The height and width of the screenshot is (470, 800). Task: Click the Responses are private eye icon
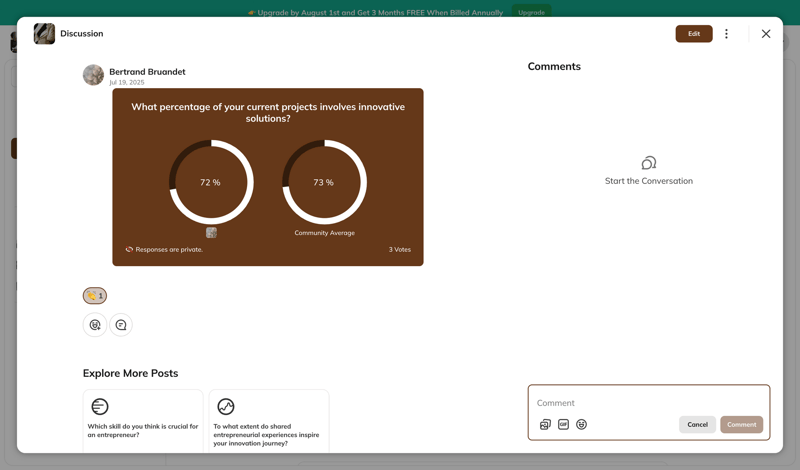(x=129, y=250)
